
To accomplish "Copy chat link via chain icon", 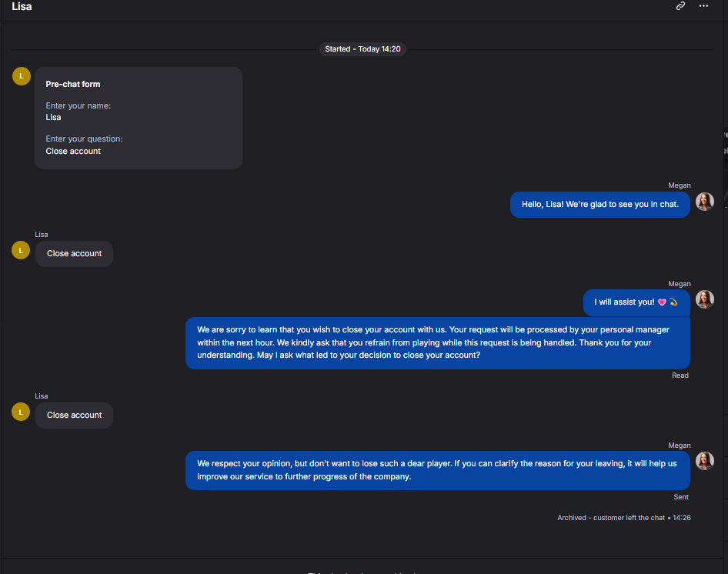I will pyautogui.click(x=680, y=6).
